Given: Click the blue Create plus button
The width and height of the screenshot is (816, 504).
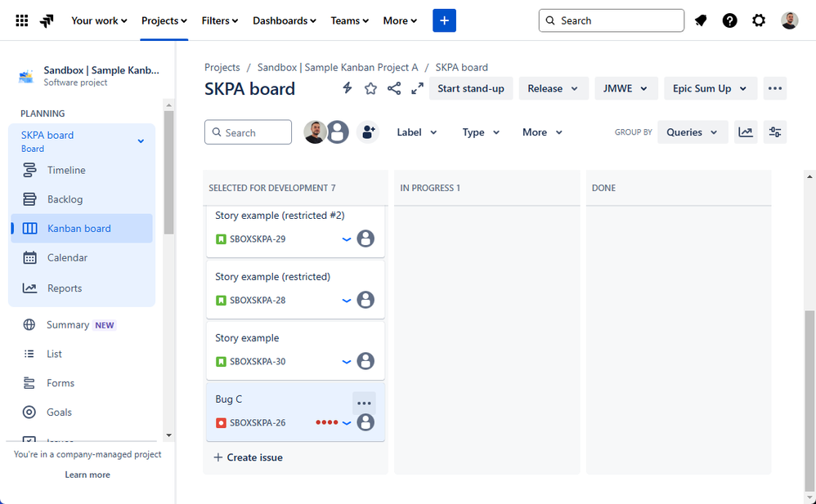Looking at the screenshot, I should pos(444,20).
